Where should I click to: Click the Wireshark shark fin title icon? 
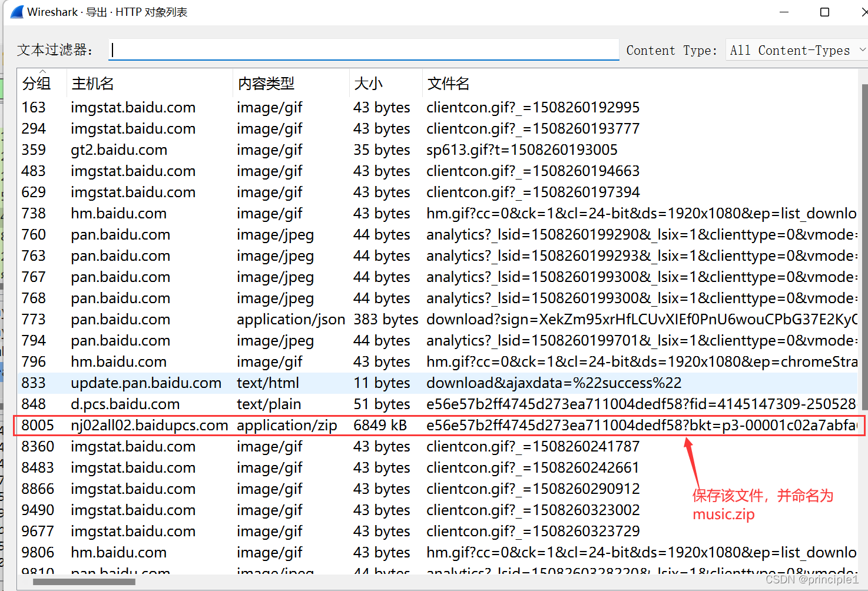17,12
